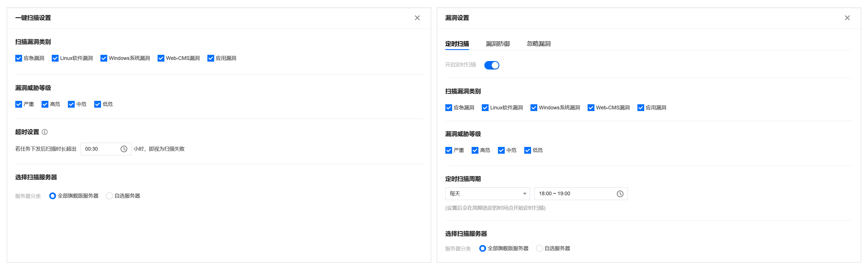Close the 漏洞设置 dialog
This screenshot has width=868, height=269.
(x=847, y=18)
